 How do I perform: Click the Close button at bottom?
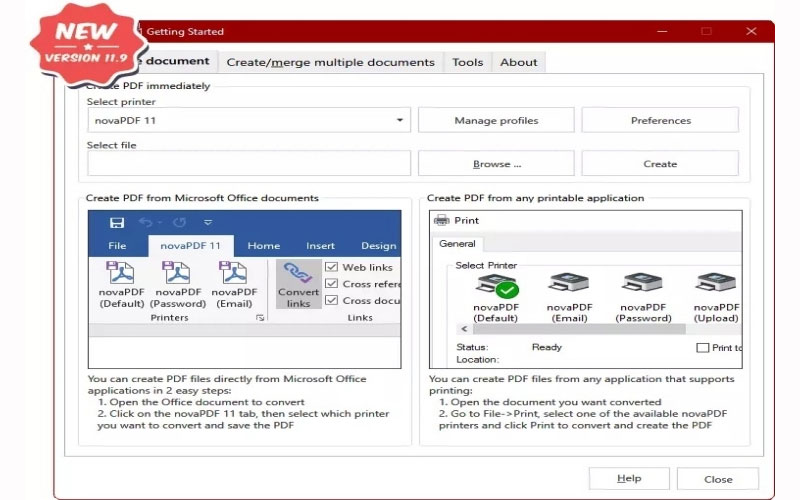click(x=718, y=479)
